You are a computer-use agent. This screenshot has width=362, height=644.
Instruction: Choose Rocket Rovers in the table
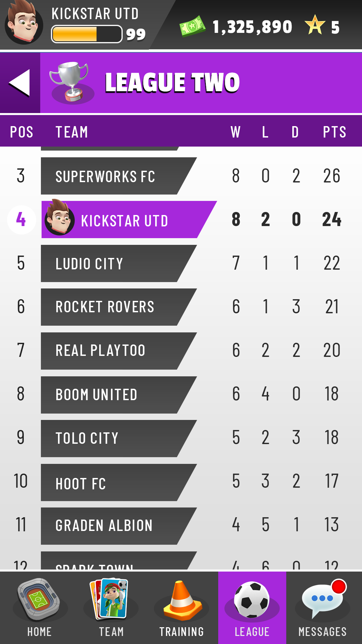181,307
